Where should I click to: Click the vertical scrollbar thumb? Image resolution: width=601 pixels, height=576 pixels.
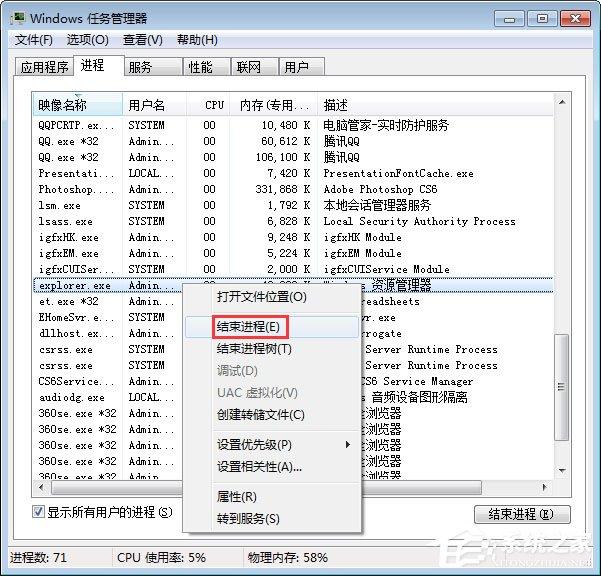point(562,387)
